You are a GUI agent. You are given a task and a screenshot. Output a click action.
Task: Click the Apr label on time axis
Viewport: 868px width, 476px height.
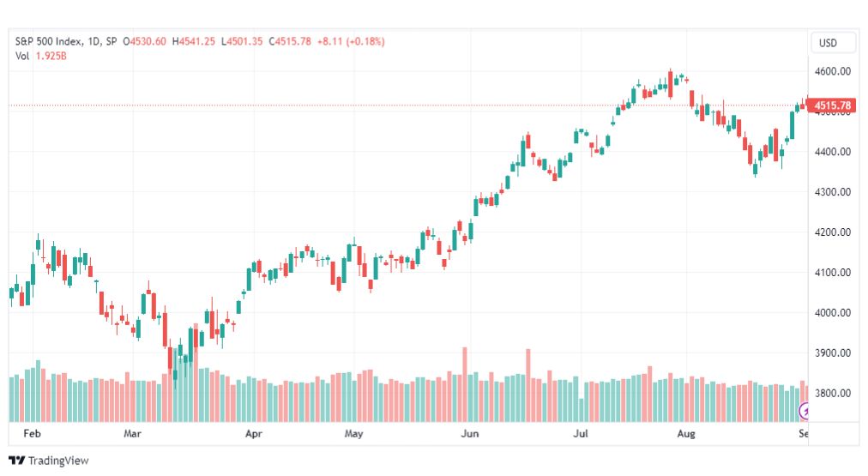[x=254, y=433]
